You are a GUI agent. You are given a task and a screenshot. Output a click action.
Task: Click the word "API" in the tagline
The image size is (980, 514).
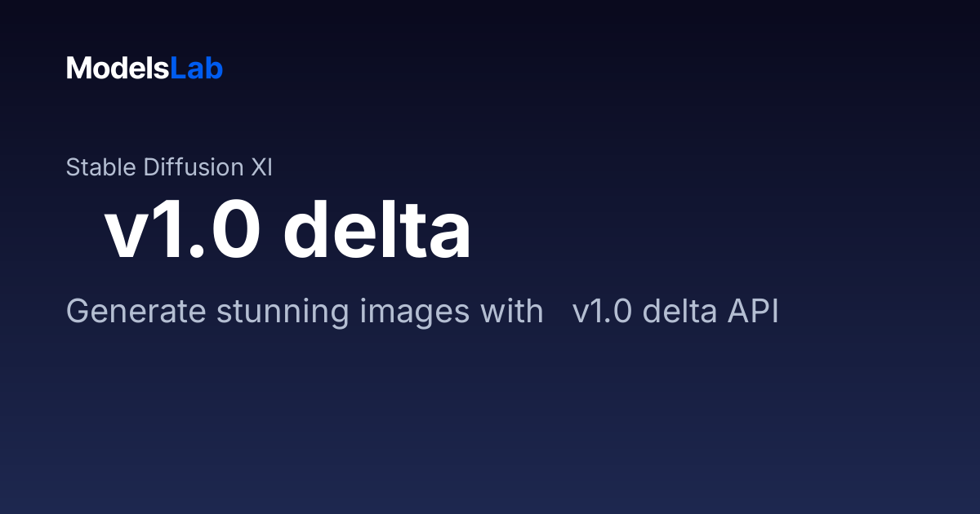pos(749,312)
